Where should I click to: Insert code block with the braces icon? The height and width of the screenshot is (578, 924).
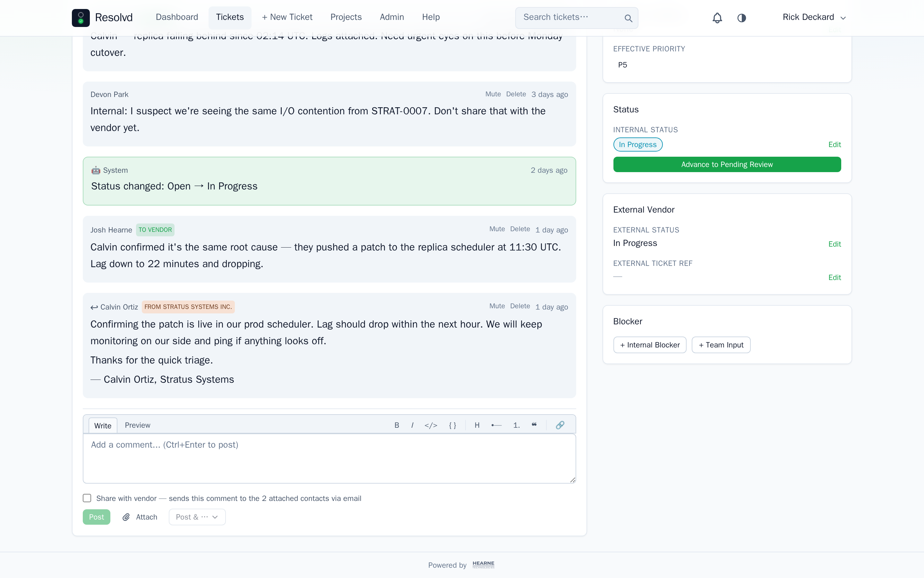pos(452,425)
